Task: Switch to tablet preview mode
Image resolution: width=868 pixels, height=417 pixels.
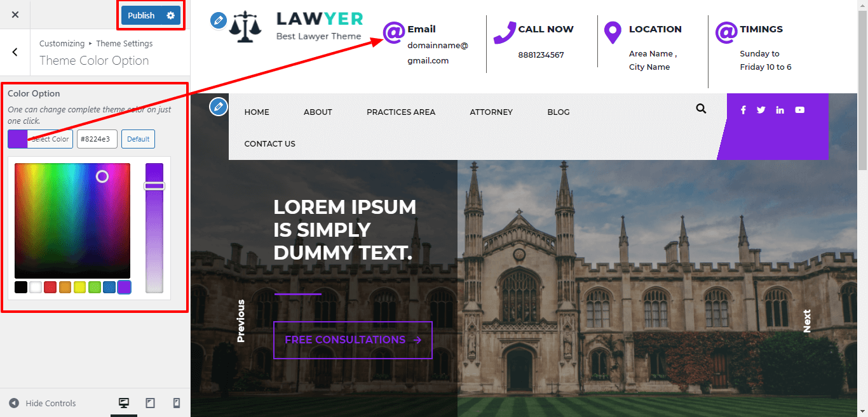Action: (151, 403)
